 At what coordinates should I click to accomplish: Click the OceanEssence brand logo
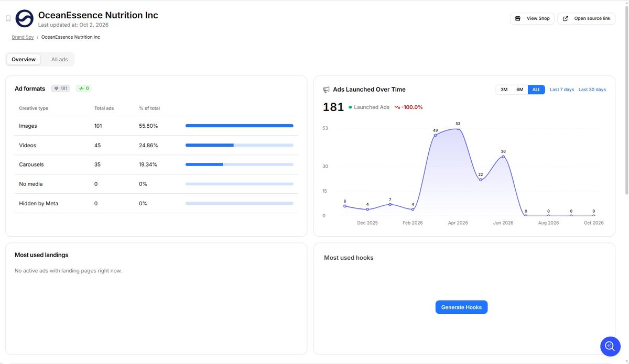click(x=24, y=18)
